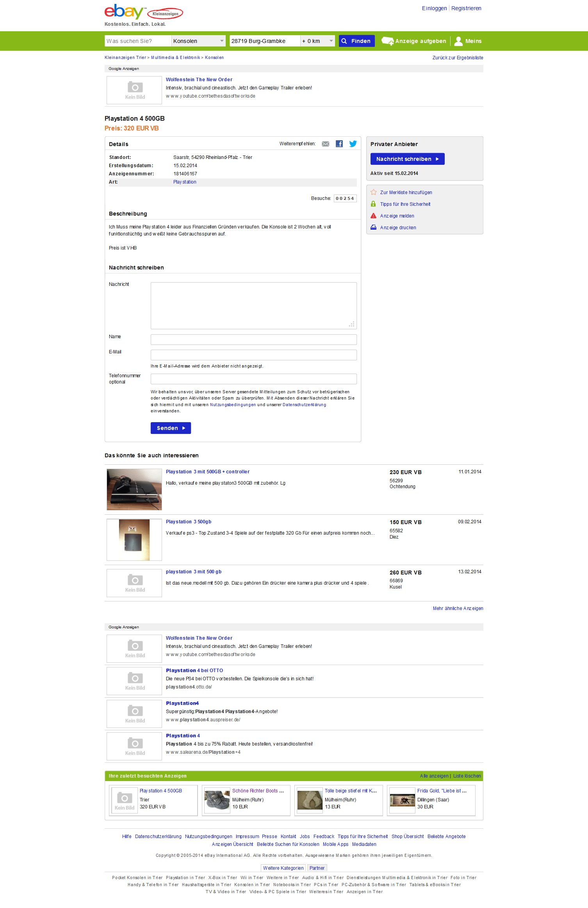Image resolution: width=588 pixels, height=908 pixels.
Task: Open the Konsolen category dropdown
Action: (x=198, y=41)
